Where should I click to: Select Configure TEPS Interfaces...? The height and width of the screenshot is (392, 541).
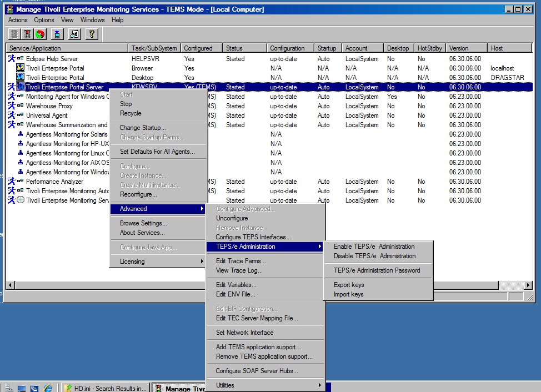[266, 237]
